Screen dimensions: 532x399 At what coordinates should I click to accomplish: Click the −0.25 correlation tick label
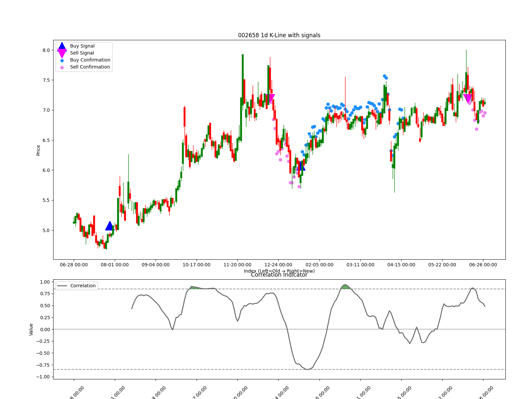coord(43,341)
